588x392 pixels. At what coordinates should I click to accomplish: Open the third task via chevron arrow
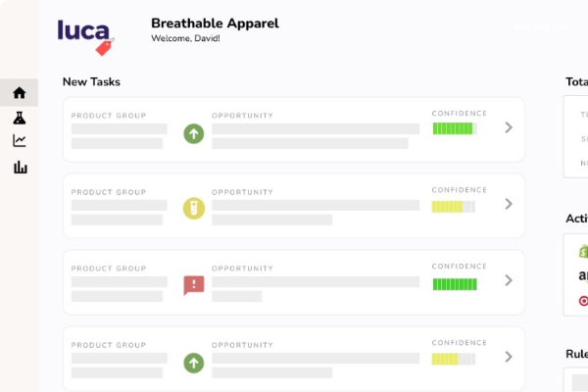point(508,280)
